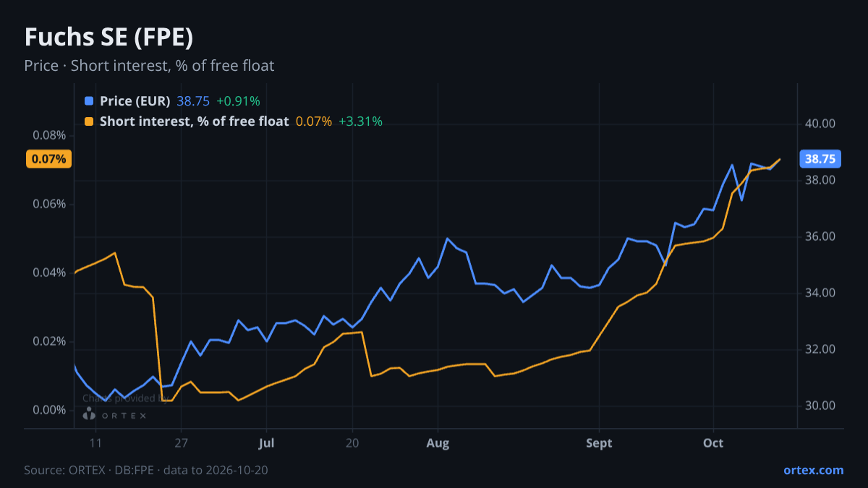Click the +3.31% short interest change
This screenshot has height=488, width=868.
(x=360, y=121)
